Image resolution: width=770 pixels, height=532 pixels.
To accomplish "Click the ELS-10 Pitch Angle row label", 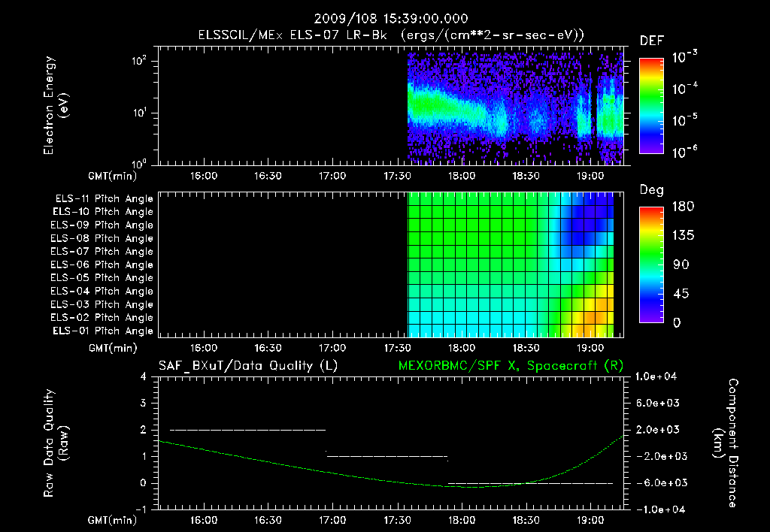I will point(103,212).
